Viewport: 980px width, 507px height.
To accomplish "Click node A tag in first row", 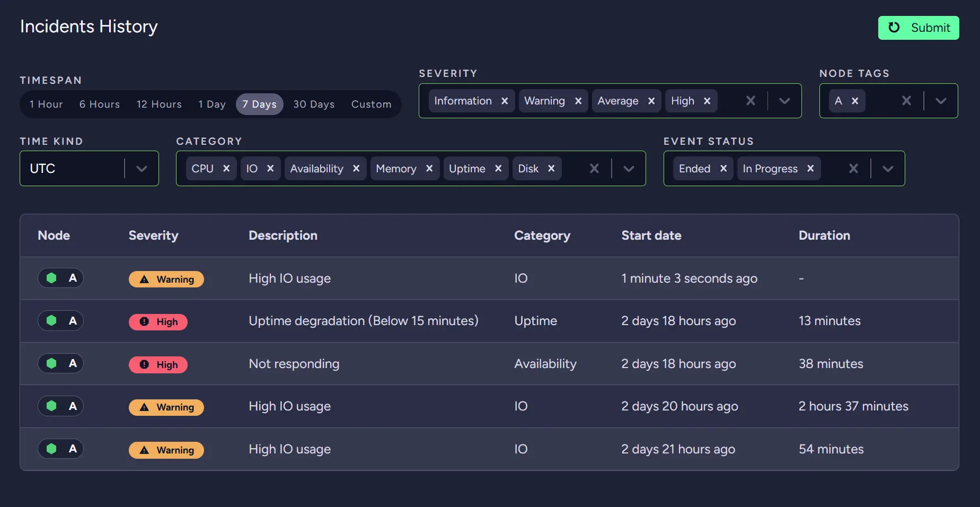I will pos(60,278).
